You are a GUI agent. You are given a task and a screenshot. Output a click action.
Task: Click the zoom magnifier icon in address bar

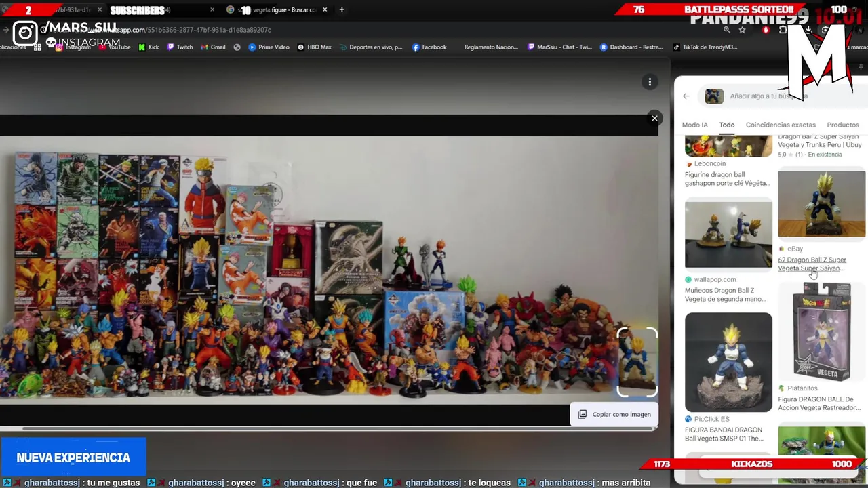(x=727, y=30)
